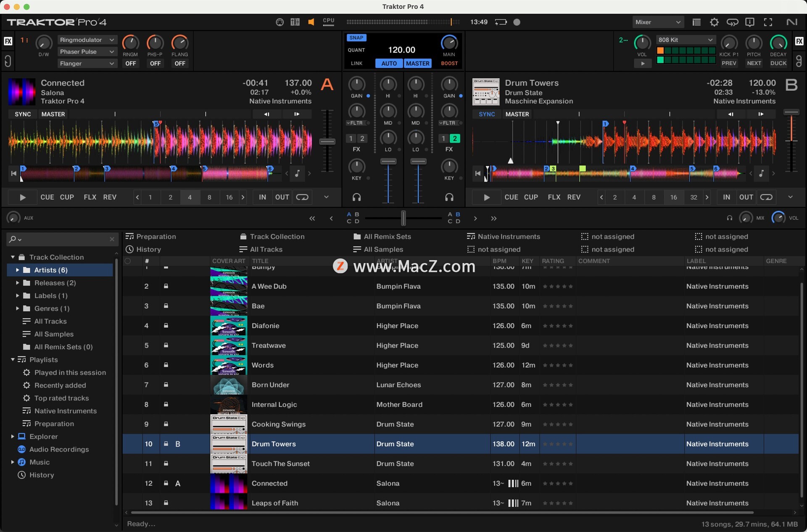Screen dimensions: 807x532
Task: Skip to track start on Deck B
Action: pos(477,173)
